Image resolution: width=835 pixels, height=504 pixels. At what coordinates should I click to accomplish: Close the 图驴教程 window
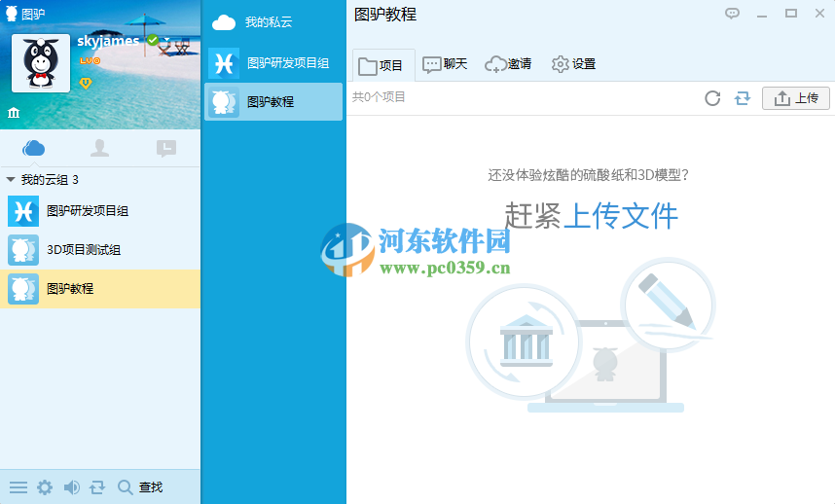point(819,14)
